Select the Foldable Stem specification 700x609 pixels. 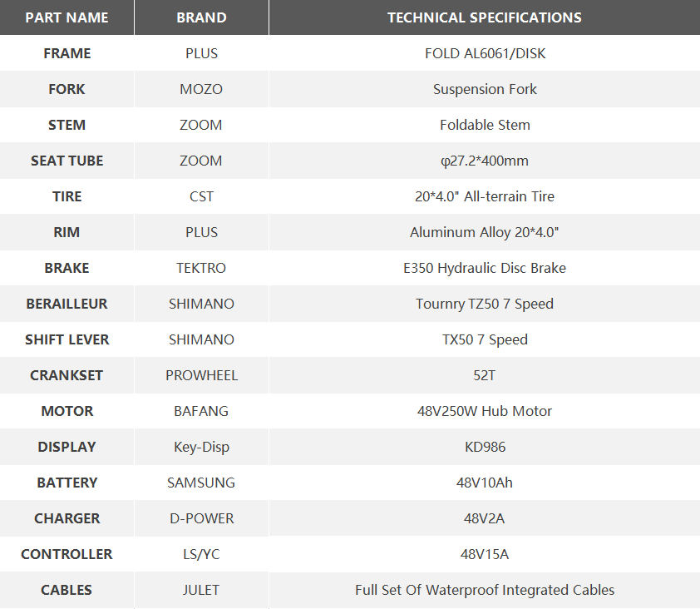(485, 125)
